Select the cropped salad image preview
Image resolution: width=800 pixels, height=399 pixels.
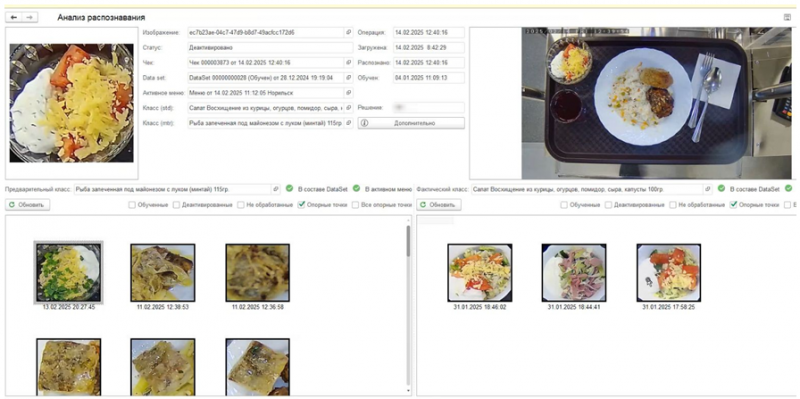point(71,103)
